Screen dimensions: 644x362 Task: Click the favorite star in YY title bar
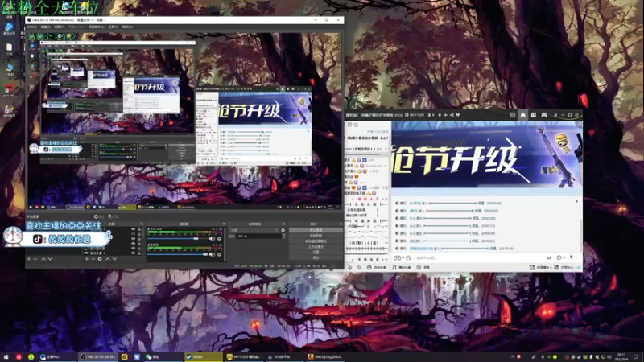[440, 115]
